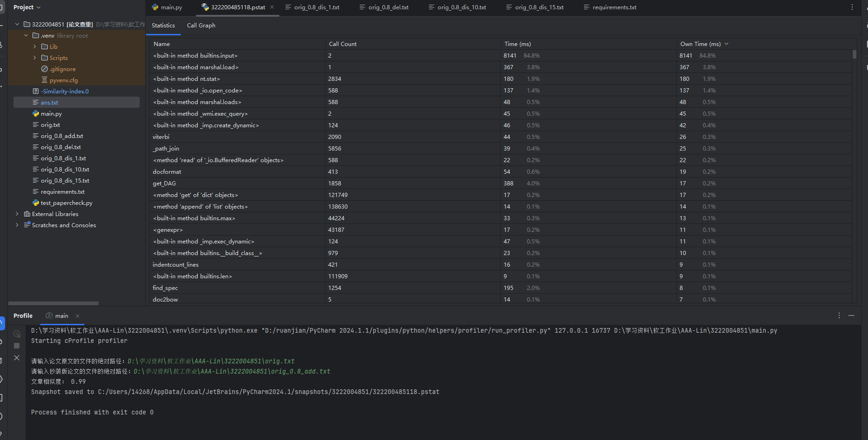Select the doc2bow function row
The width and height of the screenshot is (868, 440).
click(501, 299)
